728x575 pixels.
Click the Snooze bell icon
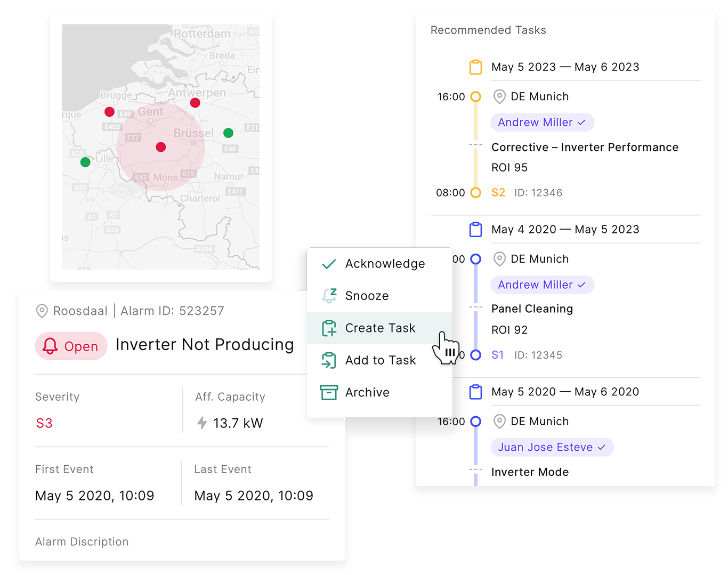[329, 296]
